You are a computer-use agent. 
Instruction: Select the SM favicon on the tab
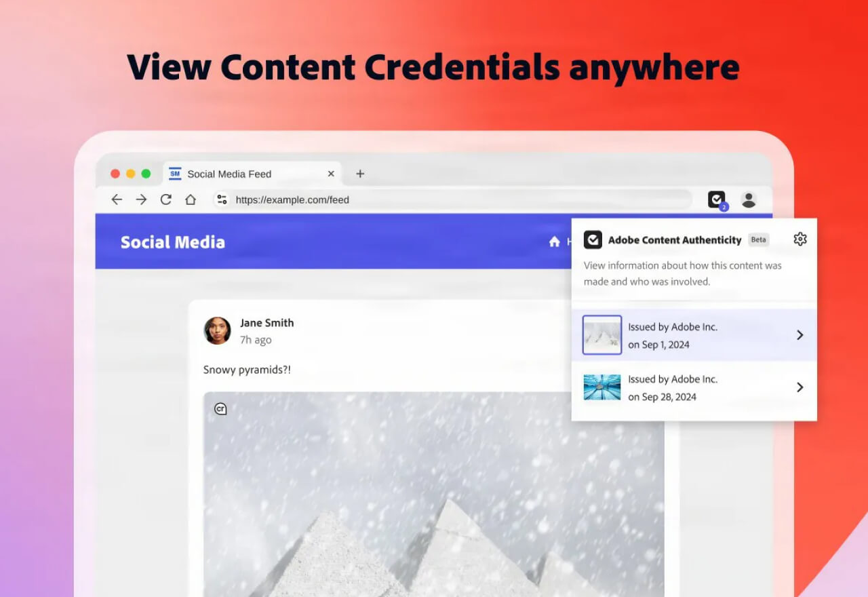pyautogui.click(x=175, y=174)
